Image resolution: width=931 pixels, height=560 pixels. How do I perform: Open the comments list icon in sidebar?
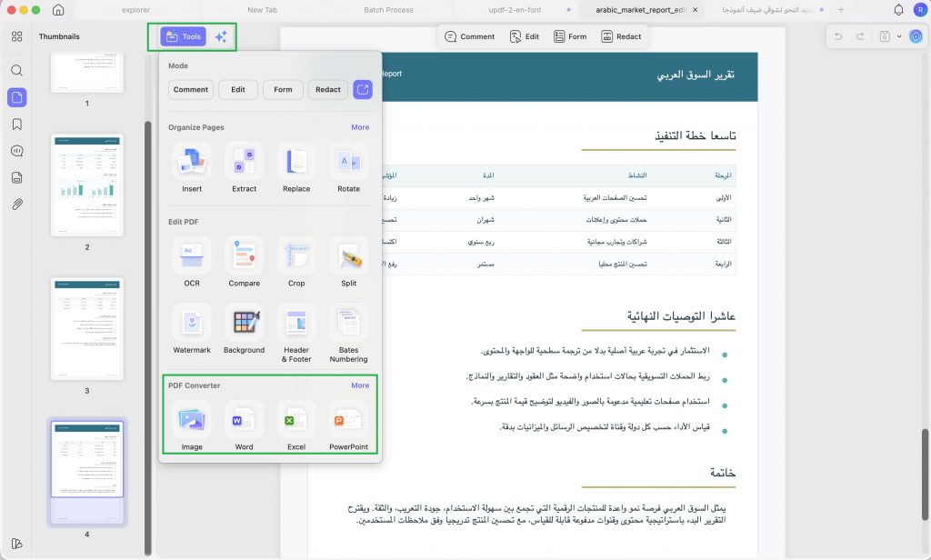(x=16, y=151)
